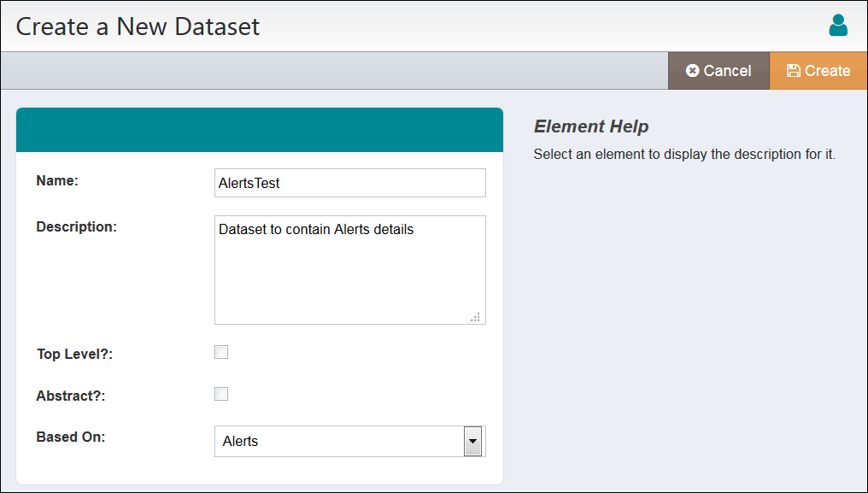Click the Create a New Dataset title bar

138,26
